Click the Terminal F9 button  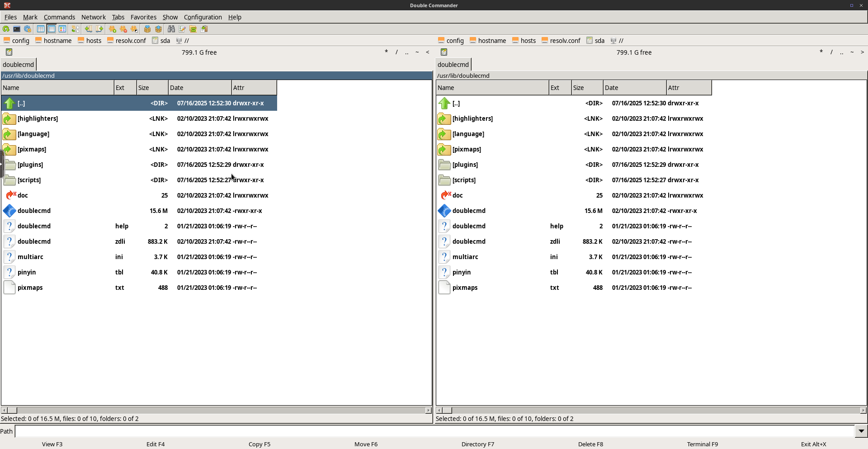pyautogui.click(x=703, y=444)
